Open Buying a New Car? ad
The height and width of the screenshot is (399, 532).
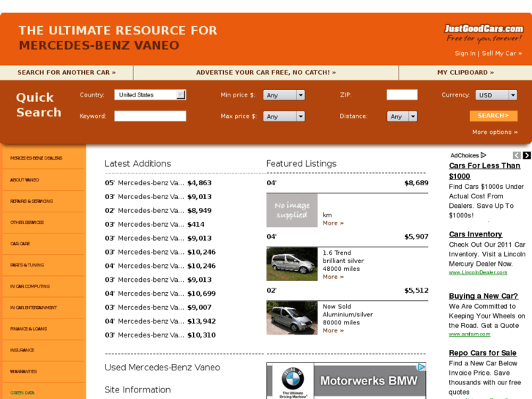pyautogui.click(x=484, y=296)
